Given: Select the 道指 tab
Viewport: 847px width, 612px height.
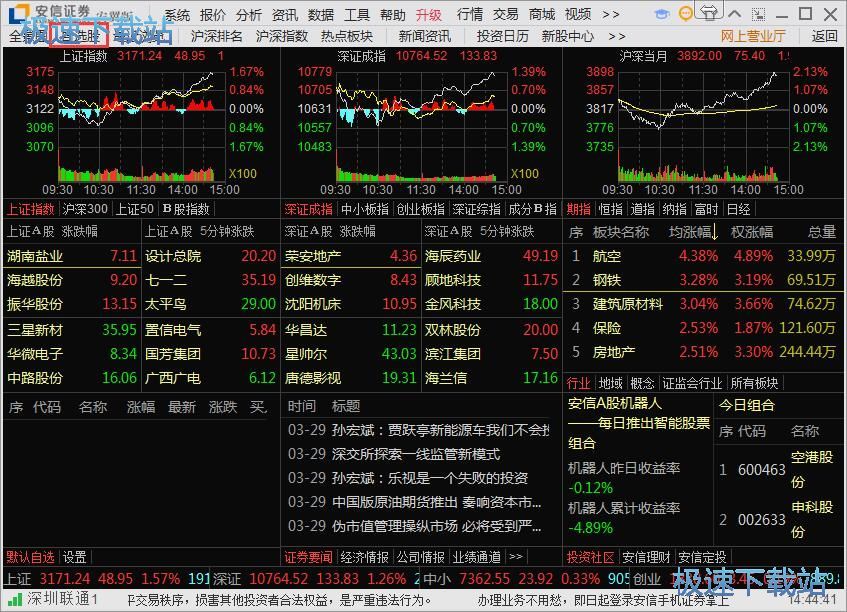Looking at the screenshot, I should [642, 209].
